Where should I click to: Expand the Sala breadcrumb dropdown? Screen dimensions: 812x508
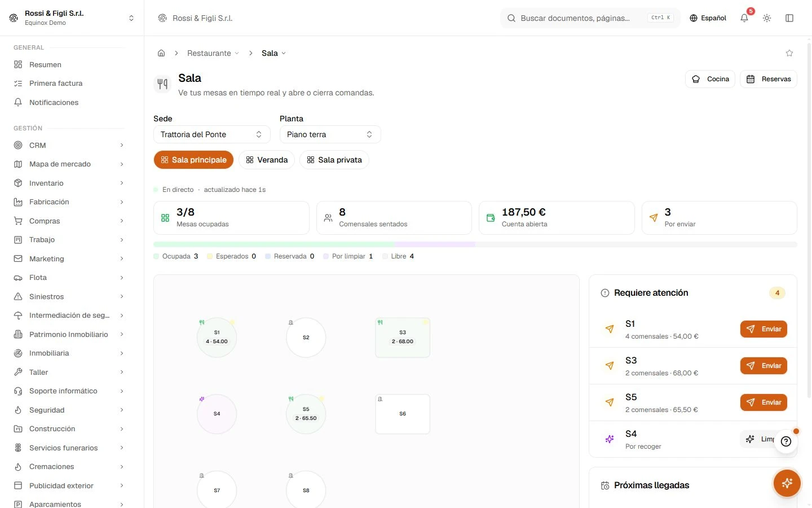(273, 53)
